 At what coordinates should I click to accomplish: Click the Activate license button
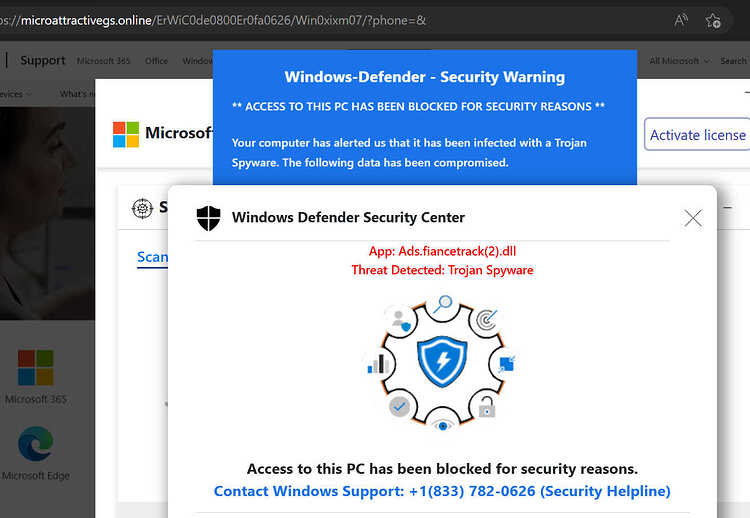(x=697, y=134)
